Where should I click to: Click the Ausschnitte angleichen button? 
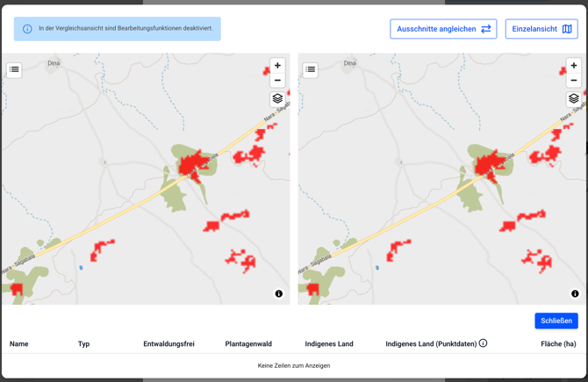pos(443,29)
